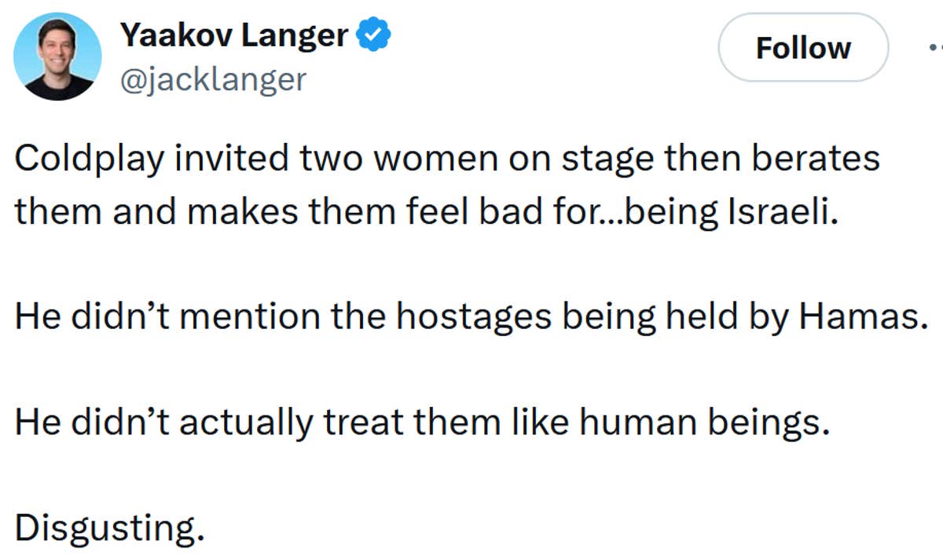Click the word "Coldplay" in the tweet
The width and height of the screenshot is (943, 560).
91,159
